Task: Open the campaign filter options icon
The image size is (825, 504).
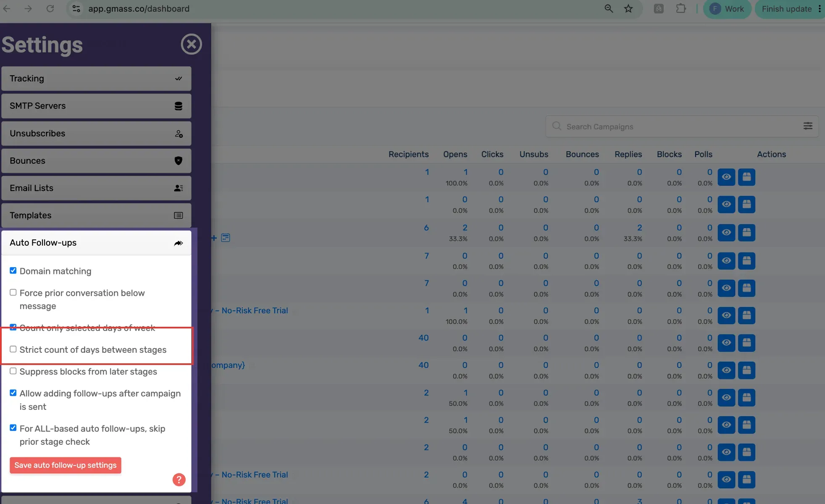Action: 808,126
